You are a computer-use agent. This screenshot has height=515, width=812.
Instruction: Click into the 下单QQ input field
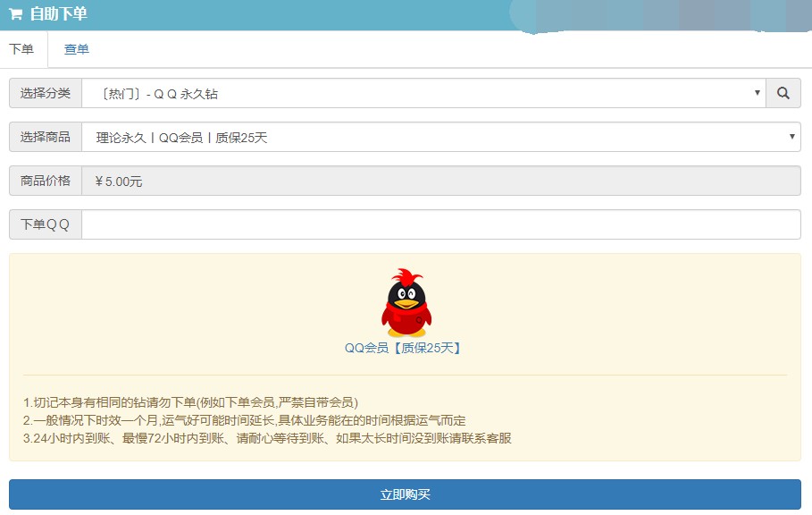[x=440, y=224]
